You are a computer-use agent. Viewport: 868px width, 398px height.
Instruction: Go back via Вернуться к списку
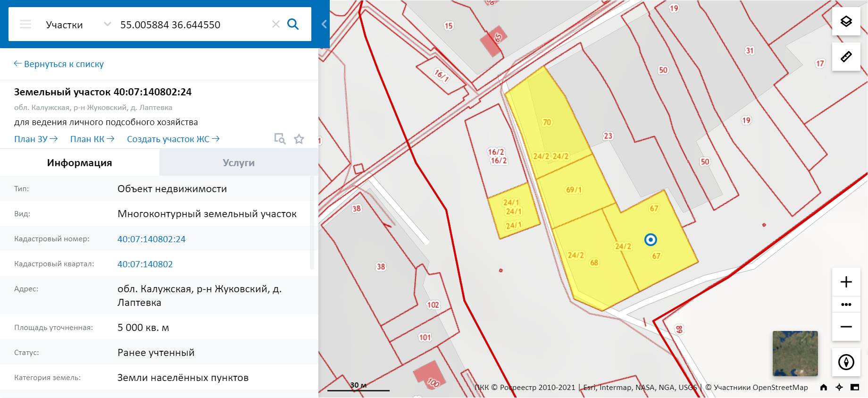[x=59, y=64]
